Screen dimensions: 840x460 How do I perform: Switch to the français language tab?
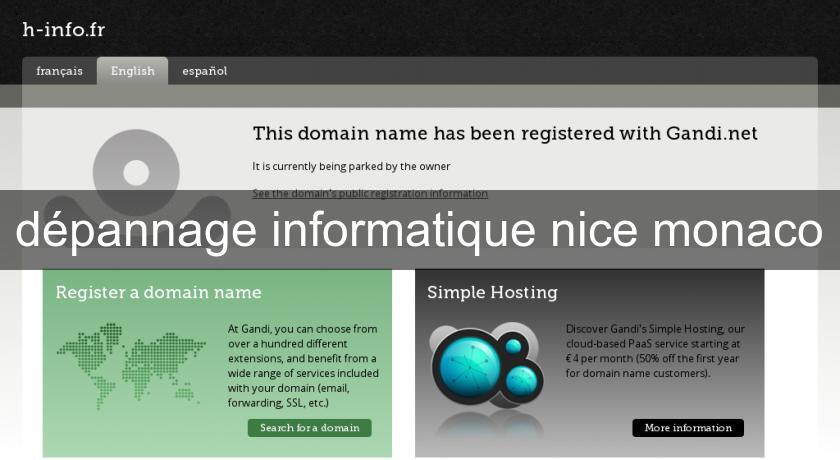click(59, 71)
